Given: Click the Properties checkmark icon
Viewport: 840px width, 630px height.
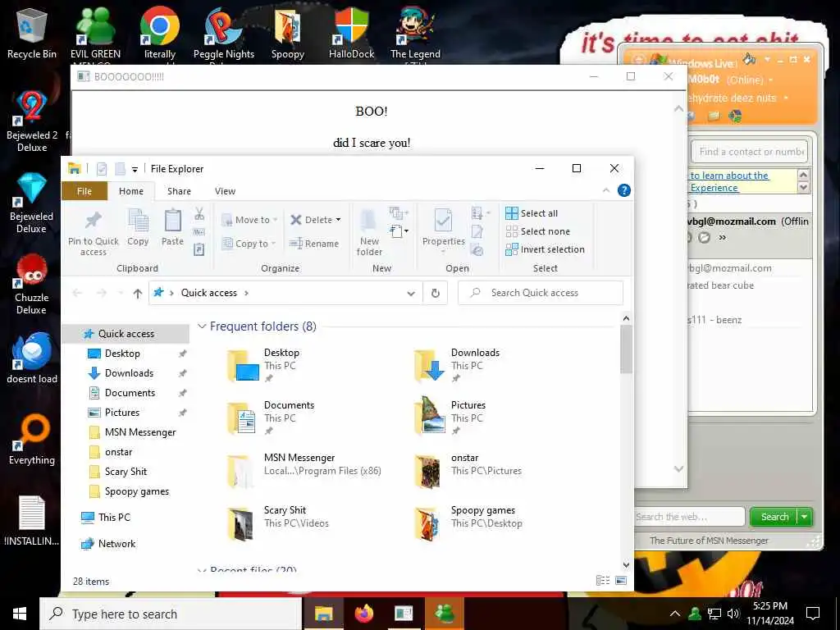Looking at the screenshot, I should 443,221.
